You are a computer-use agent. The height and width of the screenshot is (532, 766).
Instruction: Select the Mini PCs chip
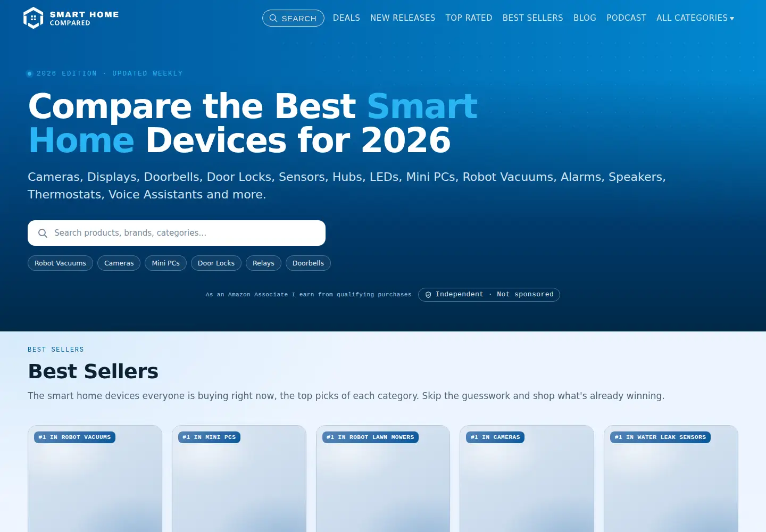click(165, 263)
